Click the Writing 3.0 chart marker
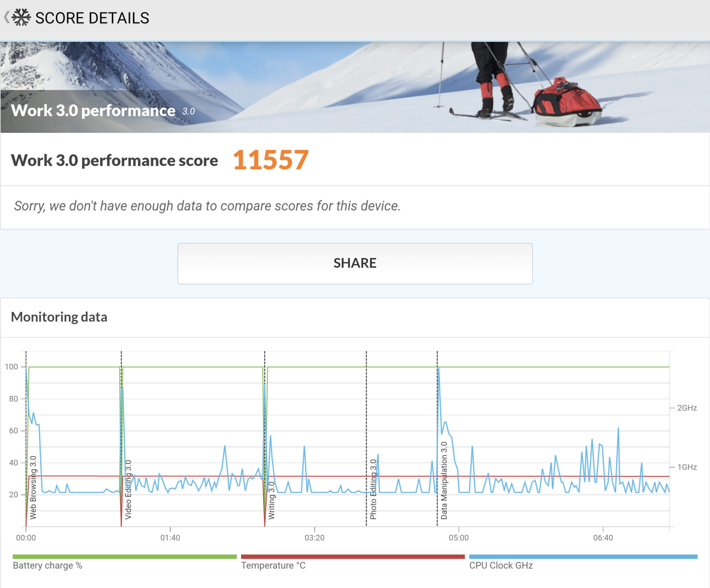The image size is (710, 588). pyautogui.click(x=271, y=500)
